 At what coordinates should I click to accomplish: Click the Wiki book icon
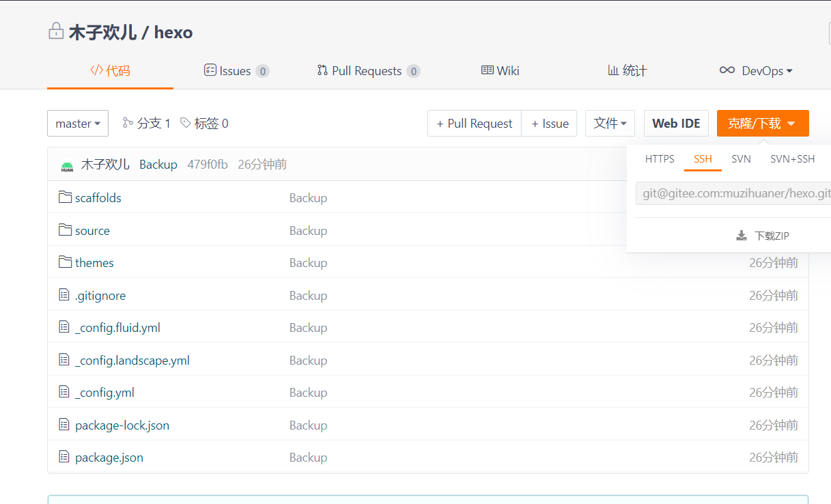point(488,70)
